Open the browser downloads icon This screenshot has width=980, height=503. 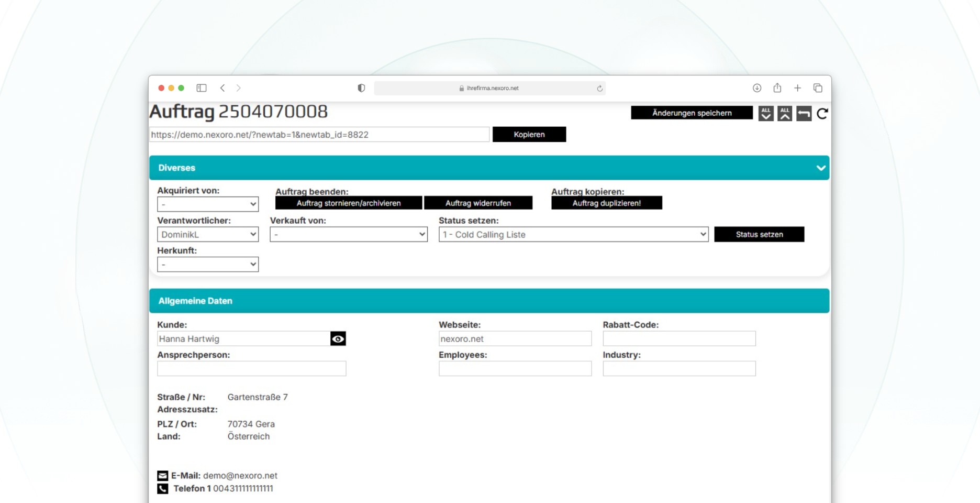pos(757,88)
